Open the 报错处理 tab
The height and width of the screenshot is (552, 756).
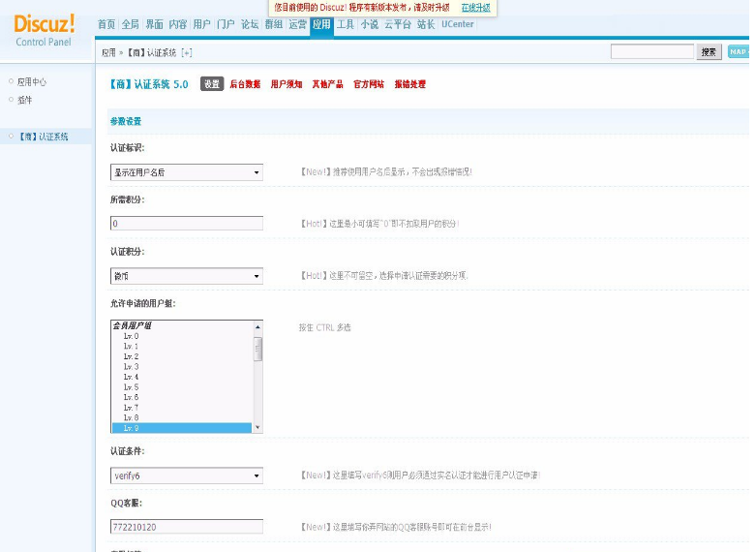tap(409, 84)
